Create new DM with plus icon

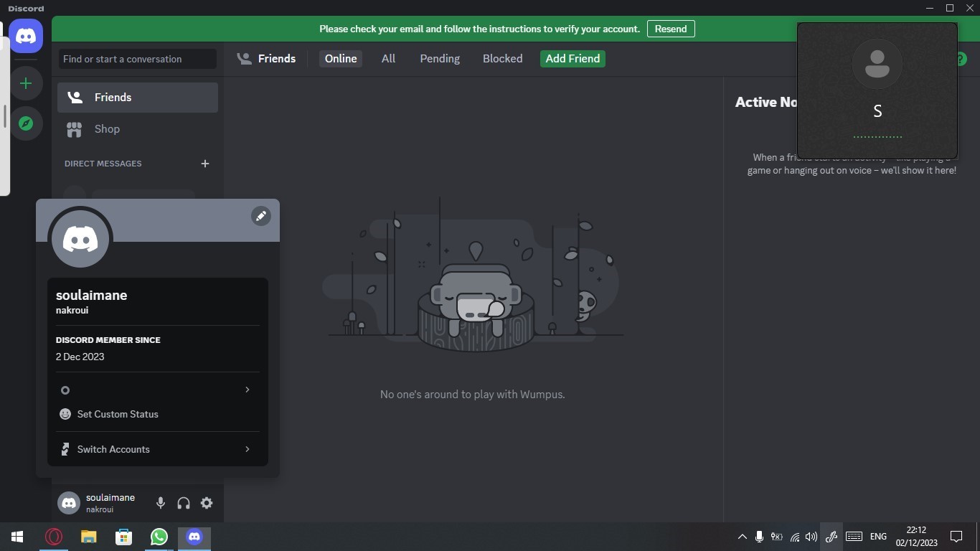205,164
